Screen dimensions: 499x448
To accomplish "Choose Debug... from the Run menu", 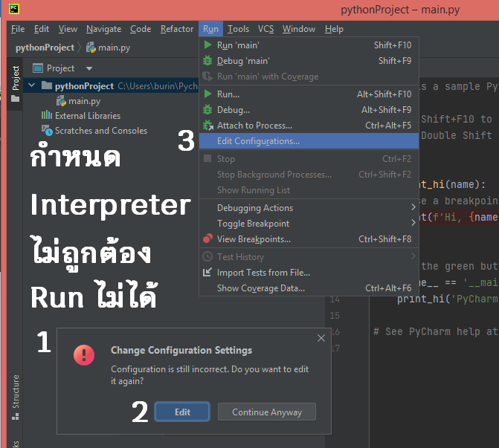I will click(x=309, y=110).
